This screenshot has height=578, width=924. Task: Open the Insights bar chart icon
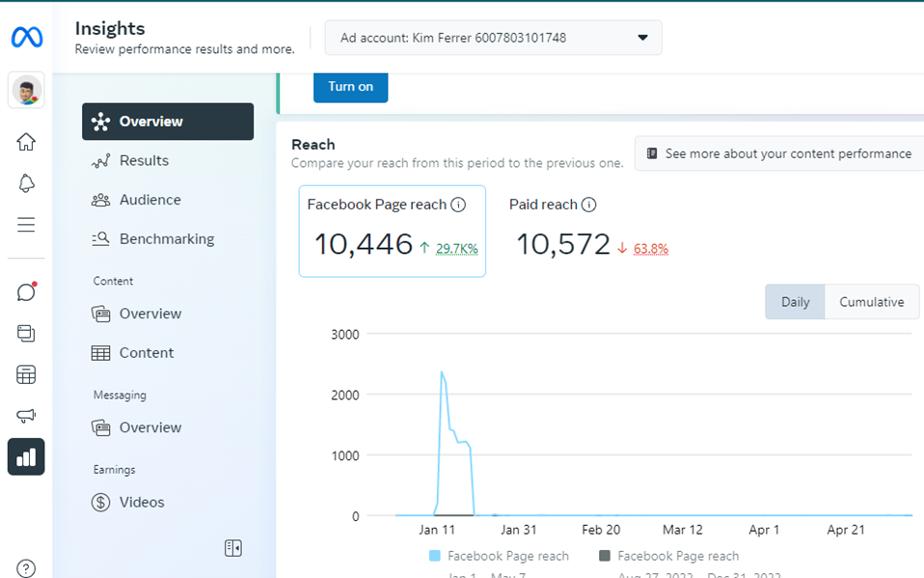click(x=26, y=457)
